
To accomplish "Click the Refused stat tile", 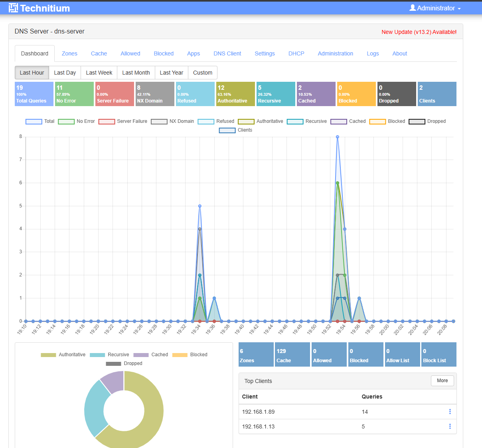I will [195, 94].
